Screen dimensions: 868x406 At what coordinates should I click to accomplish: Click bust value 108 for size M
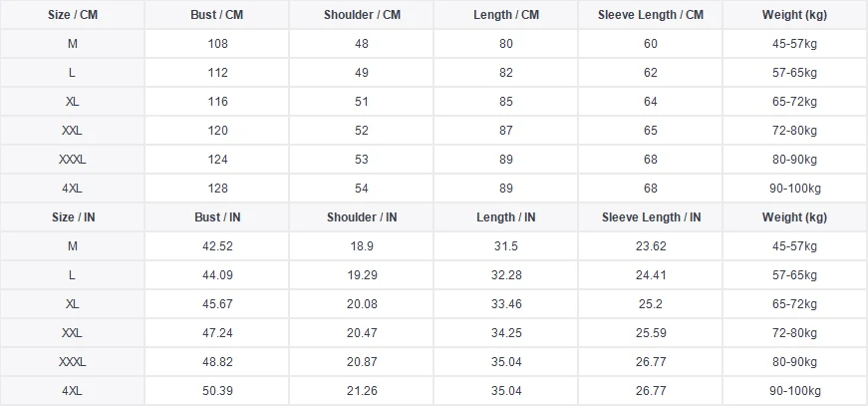(x=217, y=44)
